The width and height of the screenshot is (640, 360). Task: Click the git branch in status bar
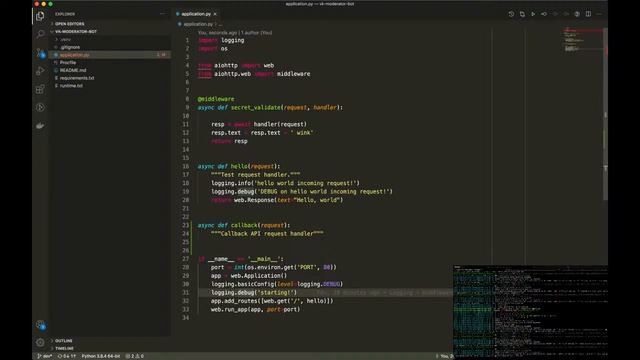45,356
